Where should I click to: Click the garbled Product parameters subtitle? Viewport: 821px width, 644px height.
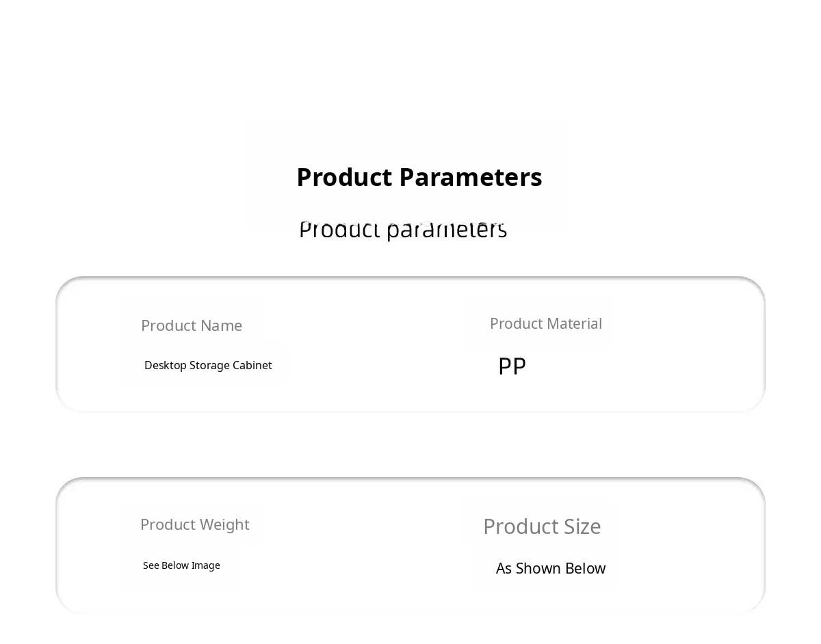click(x=403, y=230)
